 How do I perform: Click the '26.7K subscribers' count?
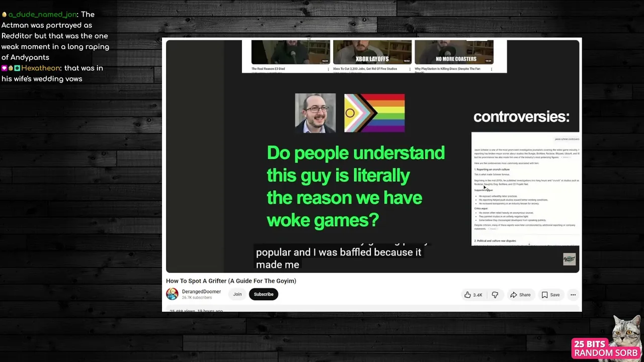(197, 298)
